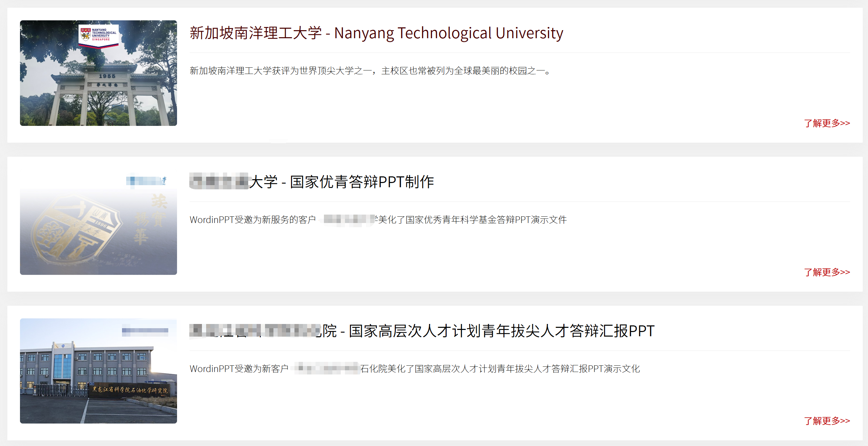Click the research institute building thumbnail
The height and width of the screenshot is (446, 868).
[x=99, y=371]
